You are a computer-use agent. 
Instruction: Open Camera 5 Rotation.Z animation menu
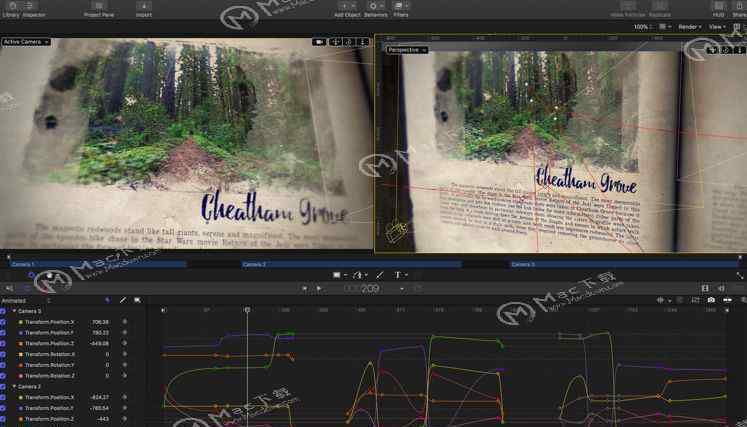click(125, 376)
